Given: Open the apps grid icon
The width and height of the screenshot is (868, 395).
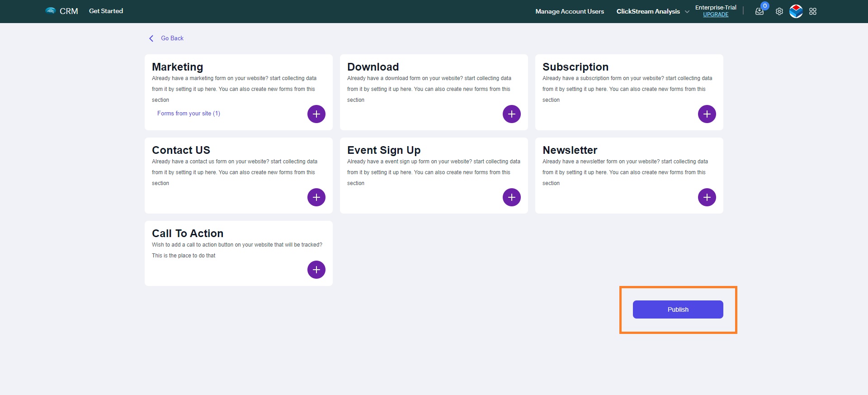Looking at the screenshot, I should point(813,11).
